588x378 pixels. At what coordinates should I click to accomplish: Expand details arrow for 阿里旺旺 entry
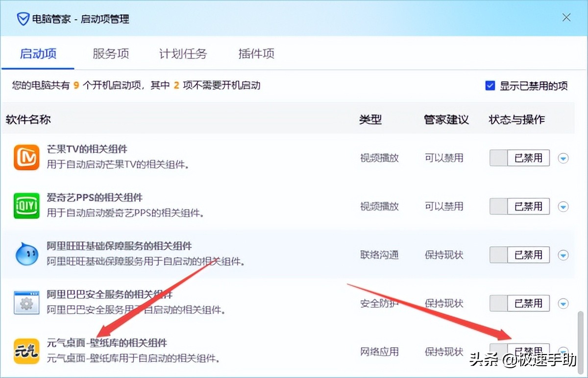pyautogui.click(x=563, y=255)
